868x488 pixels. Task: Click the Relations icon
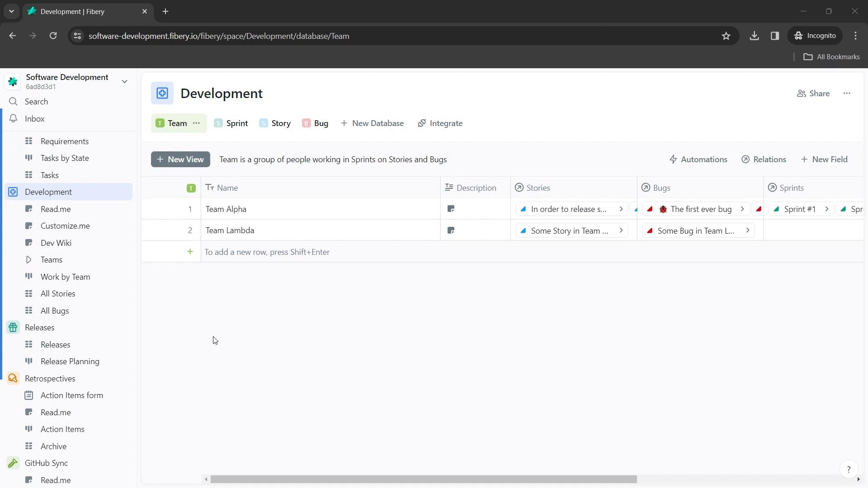pos(746,159)
